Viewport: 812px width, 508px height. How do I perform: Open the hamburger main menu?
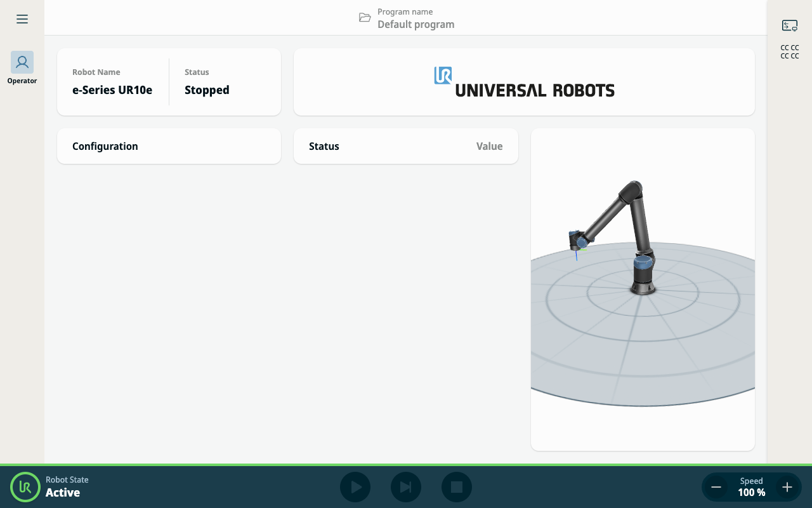click(22, 19)
